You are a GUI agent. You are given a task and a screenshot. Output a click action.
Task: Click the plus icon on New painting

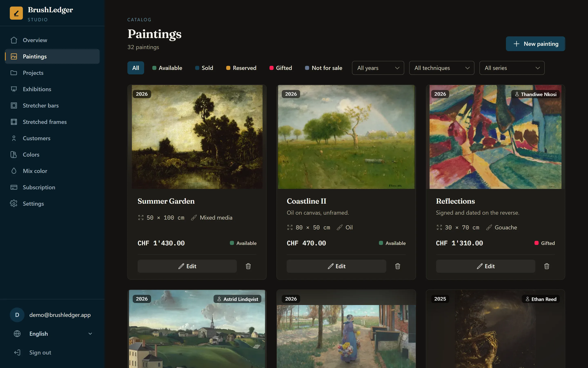(516, 44)
